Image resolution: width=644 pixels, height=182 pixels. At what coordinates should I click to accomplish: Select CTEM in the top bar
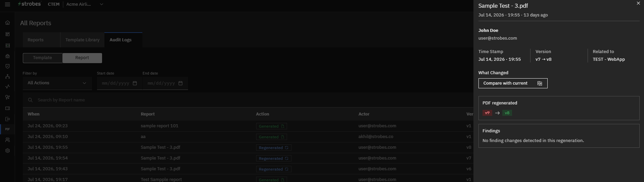pyautogui.click(x=54, y=4)
